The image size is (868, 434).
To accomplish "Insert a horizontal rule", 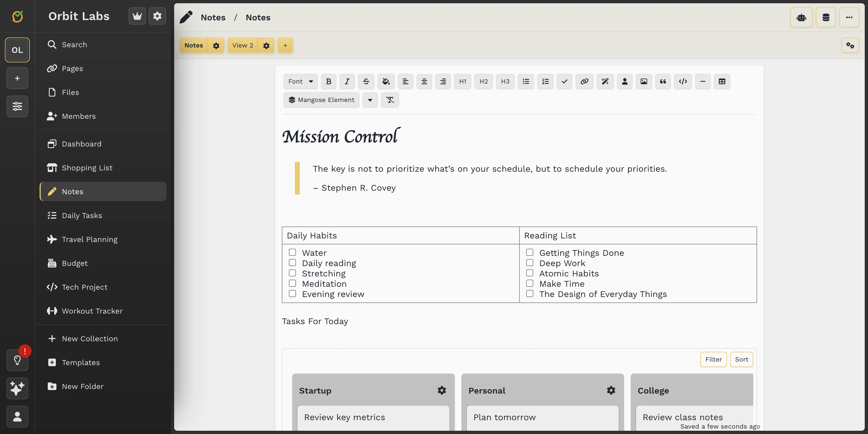I will (x=703, y=81).
